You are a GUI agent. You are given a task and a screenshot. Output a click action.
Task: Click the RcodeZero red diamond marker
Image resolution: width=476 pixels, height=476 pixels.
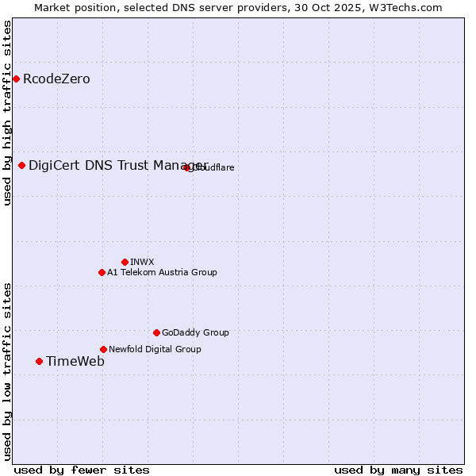point(16,79)
